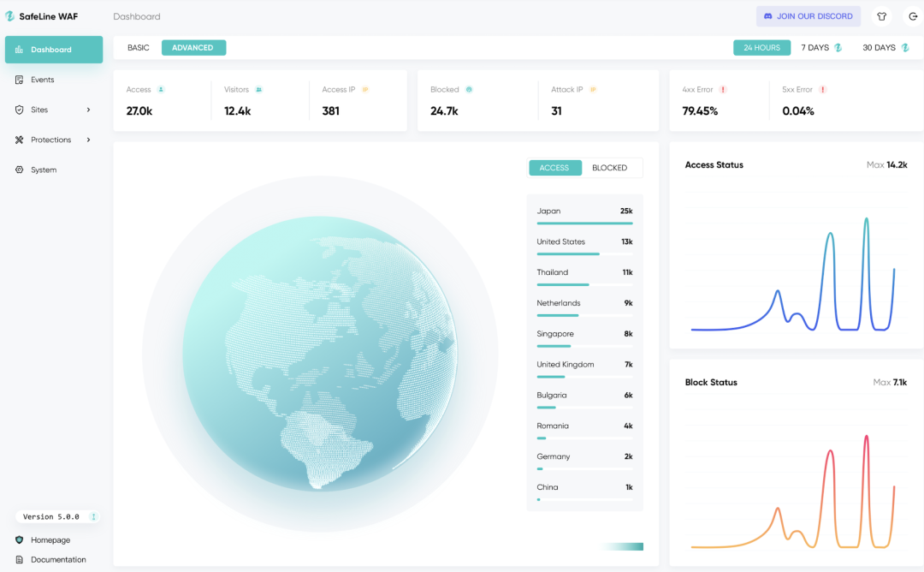Click the Attack IP stat icon
Image resolution: width=924 pixels, height=572 pixels.
(x=593, y=90)
